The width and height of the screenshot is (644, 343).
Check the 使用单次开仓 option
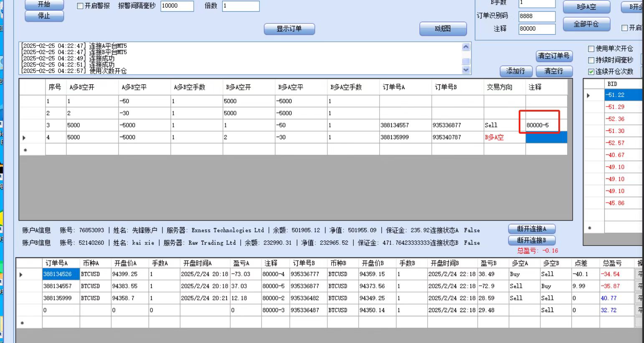coord(591,48)
